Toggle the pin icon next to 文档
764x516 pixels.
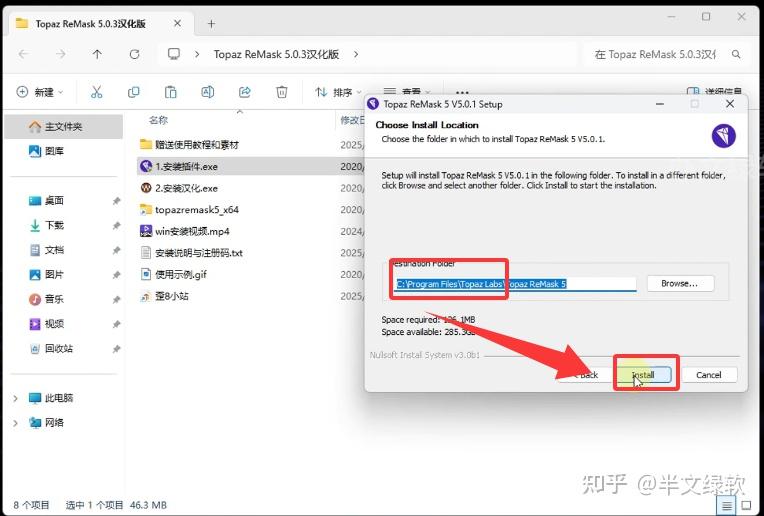point(116,250)
